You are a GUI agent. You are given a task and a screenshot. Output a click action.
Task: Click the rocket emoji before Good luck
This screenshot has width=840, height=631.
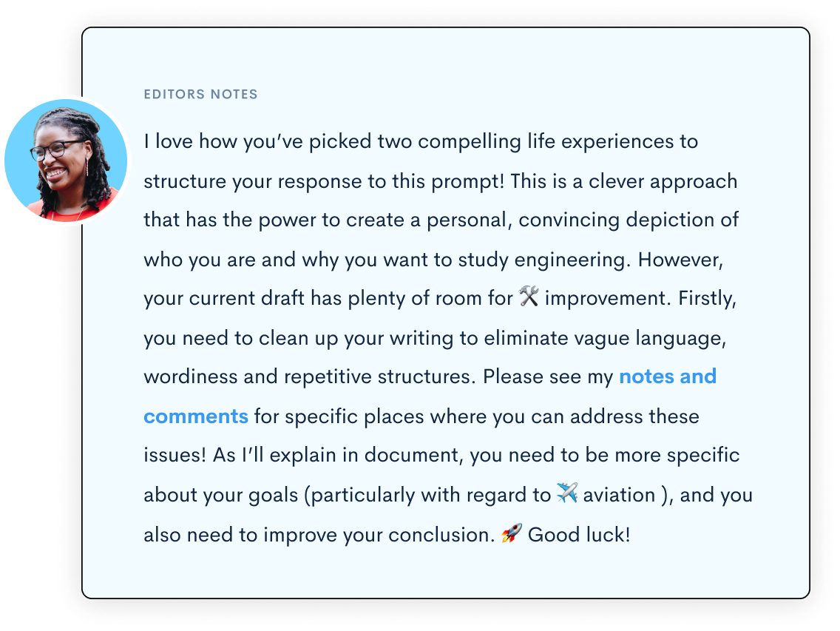(511, 533)
